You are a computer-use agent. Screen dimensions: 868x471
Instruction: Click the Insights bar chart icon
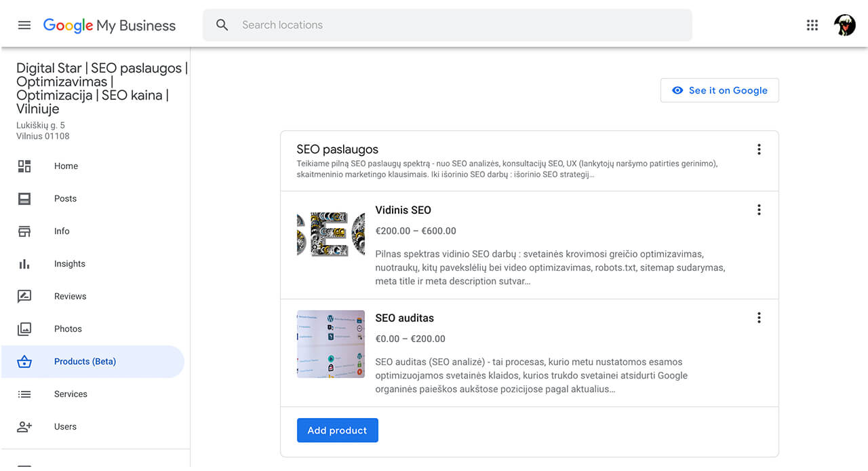(24, 264)
